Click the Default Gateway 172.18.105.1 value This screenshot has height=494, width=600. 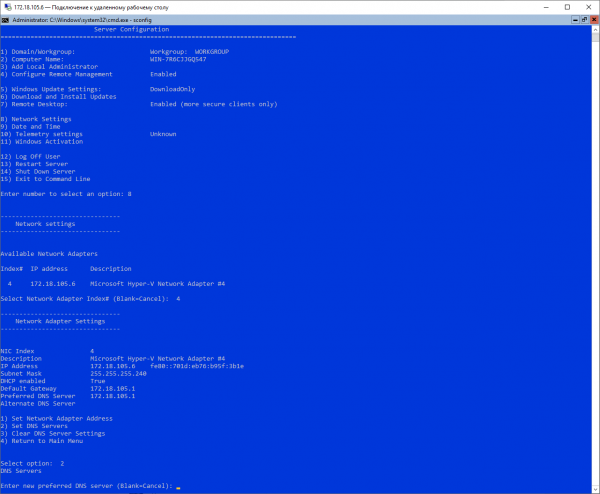click(x=112, y=388)
